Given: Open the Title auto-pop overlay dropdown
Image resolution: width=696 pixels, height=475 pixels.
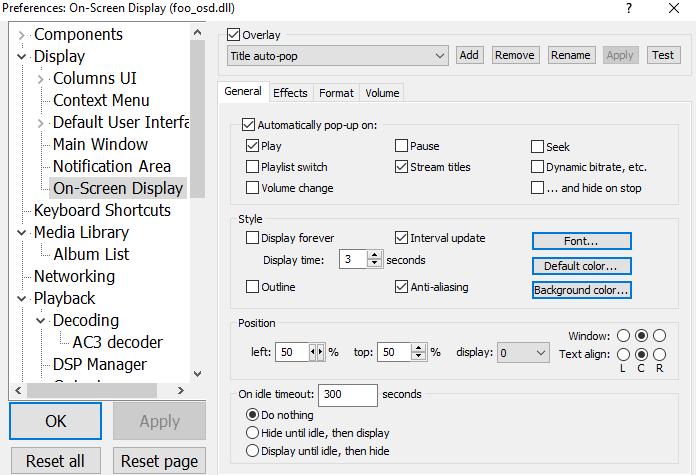Looking at the screenshot, I should 336,56.
